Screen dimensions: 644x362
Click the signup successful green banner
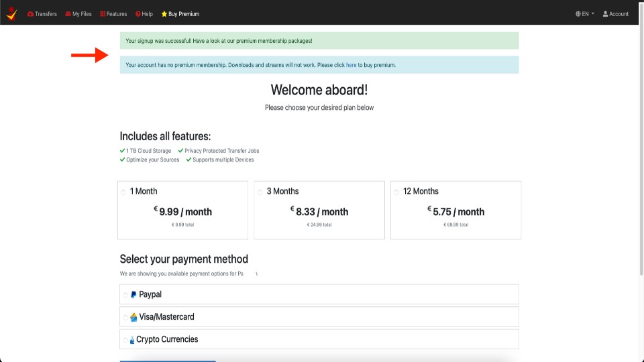pyautogui.click(x=319, y=41)
